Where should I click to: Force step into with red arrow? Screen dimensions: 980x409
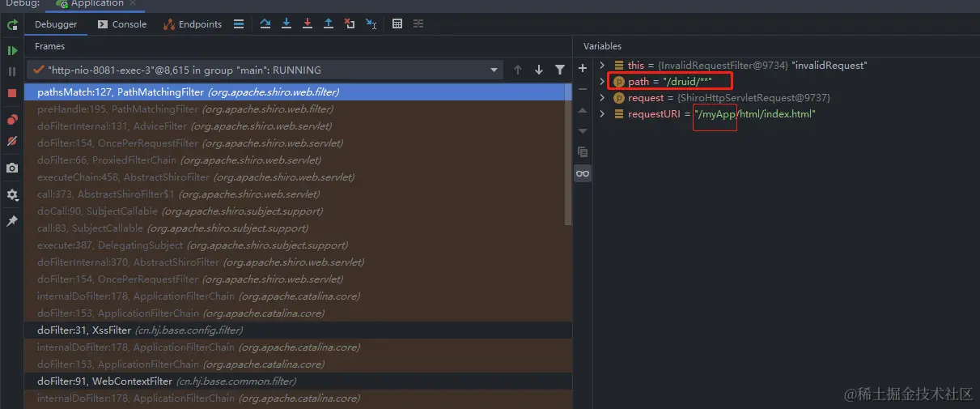308,24
